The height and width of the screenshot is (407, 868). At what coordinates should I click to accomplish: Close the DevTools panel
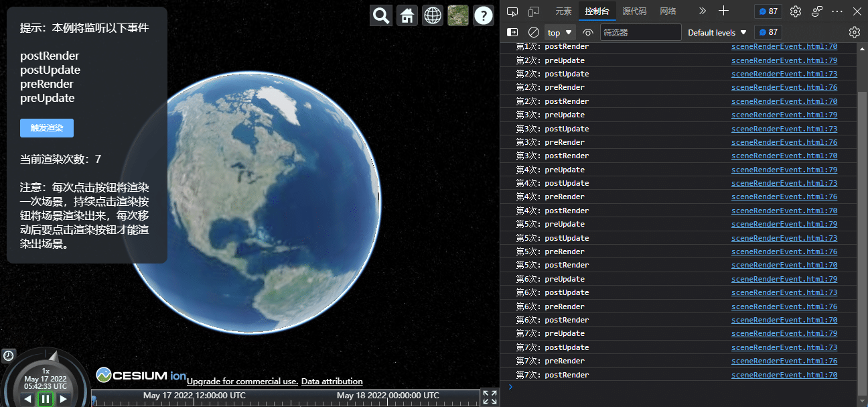(857, 11)
